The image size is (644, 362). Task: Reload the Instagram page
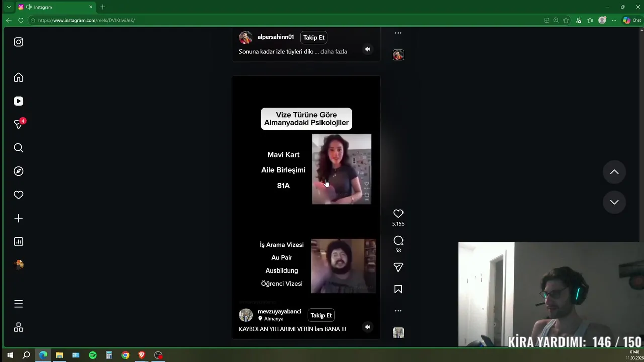(21, 20)
